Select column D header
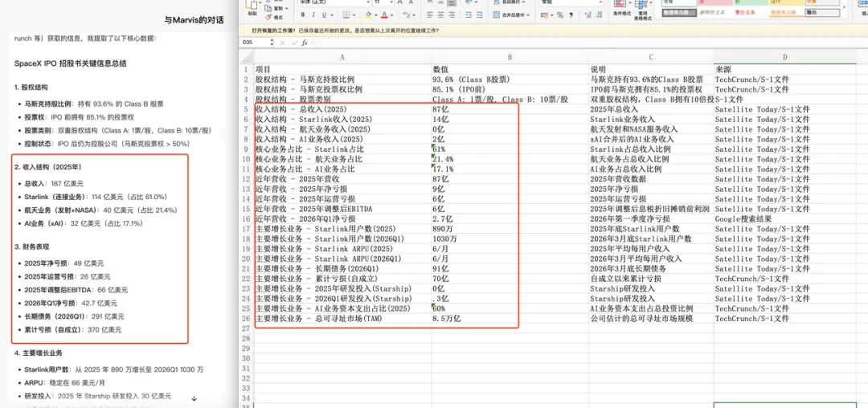Viewport: 868px width, 408px height. [785, 57]
